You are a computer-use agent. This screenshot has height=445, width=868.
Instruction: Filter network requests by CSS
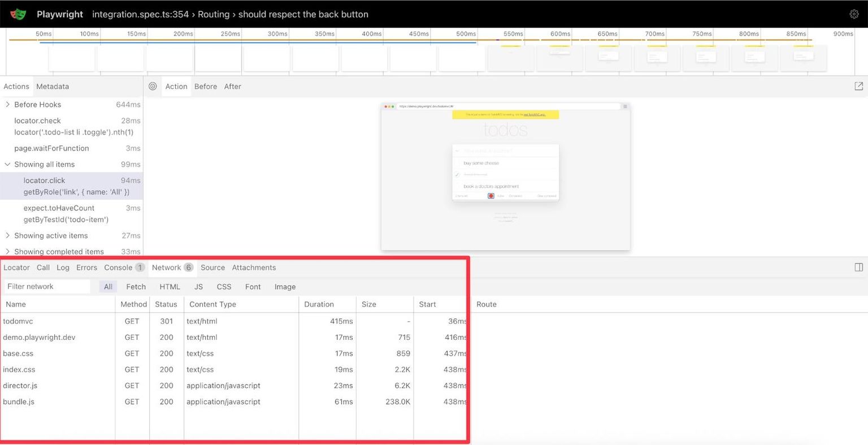coord(224,287)
